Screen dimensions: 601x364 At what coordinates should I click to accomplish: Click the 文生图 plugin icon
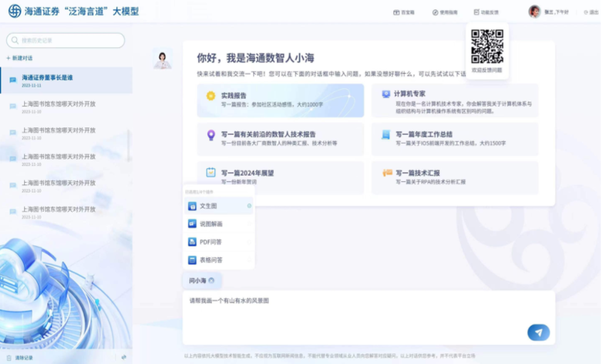(192, 206)
